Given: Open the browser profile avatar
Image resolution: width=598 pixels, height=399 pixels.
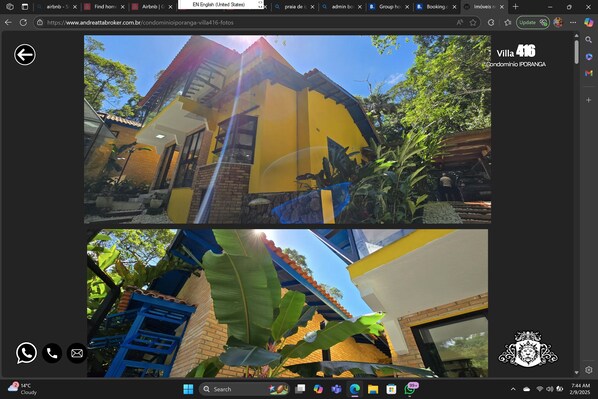Looking at the screenshot, I should click(x=558, y=23).
